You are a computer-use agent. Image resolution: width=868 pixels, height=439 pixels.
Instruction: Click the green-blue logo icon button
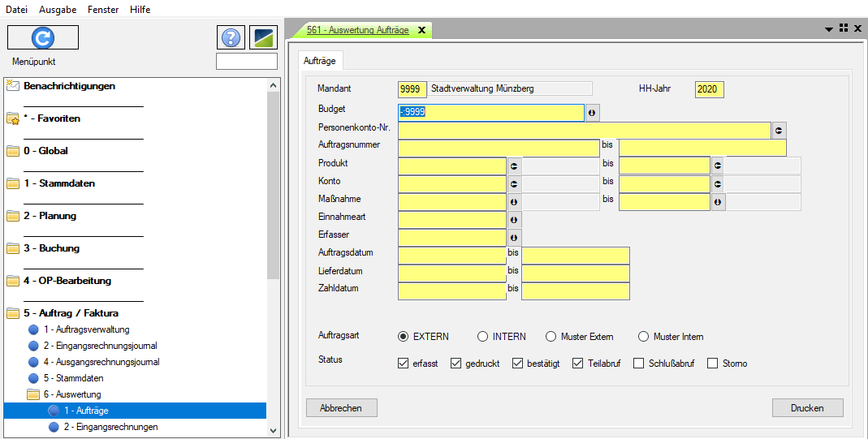(263, 37)
